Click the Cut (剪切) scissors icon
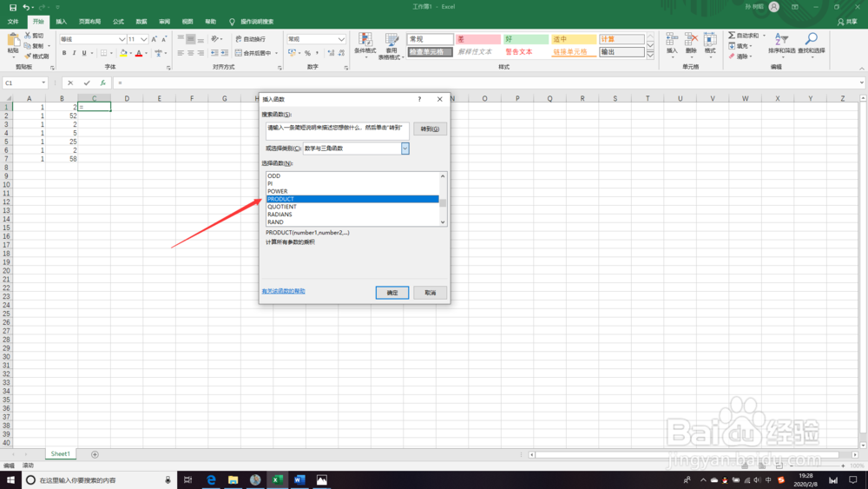 [x=28, y=36]
